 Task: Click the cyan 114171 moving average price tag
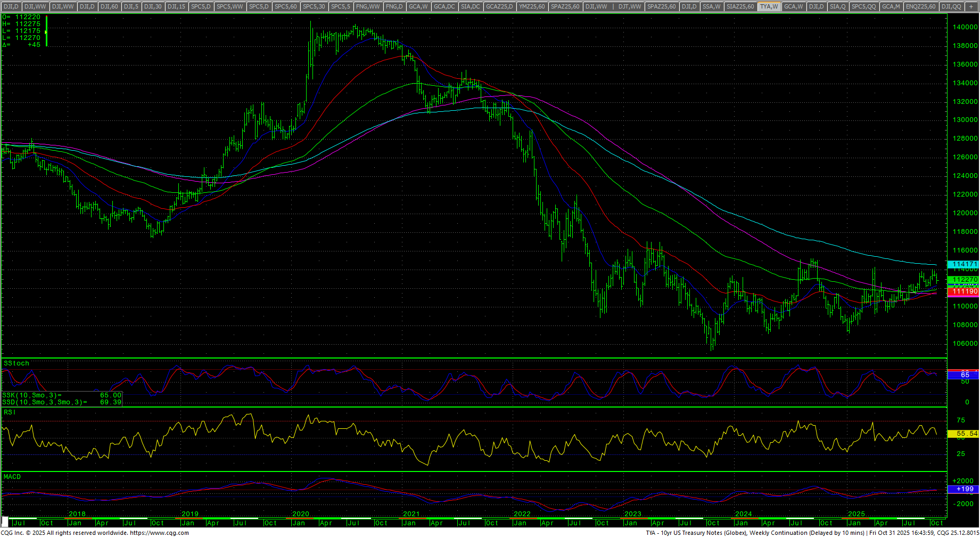point(964,264)
